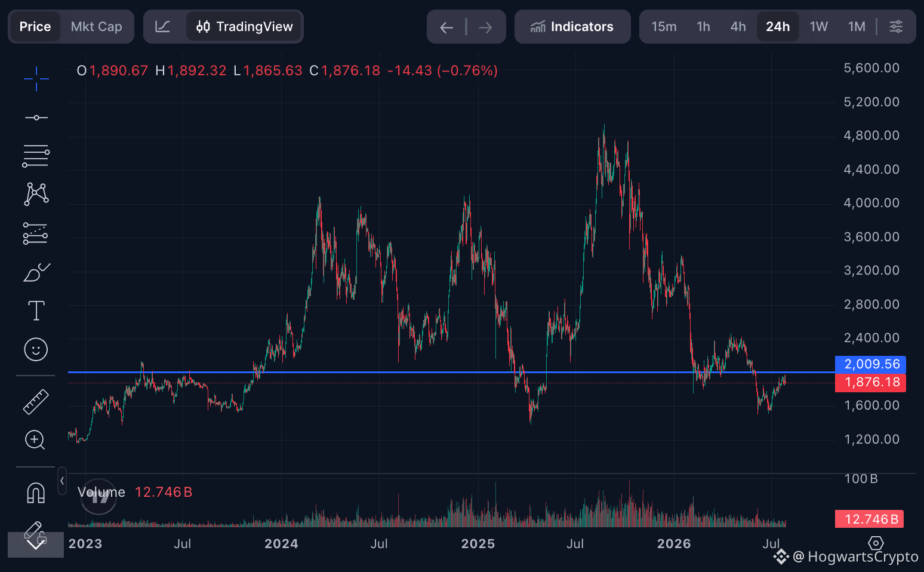924x572 pixels.
Task: Click the high price 1,892.32
Action: (197, 70)
